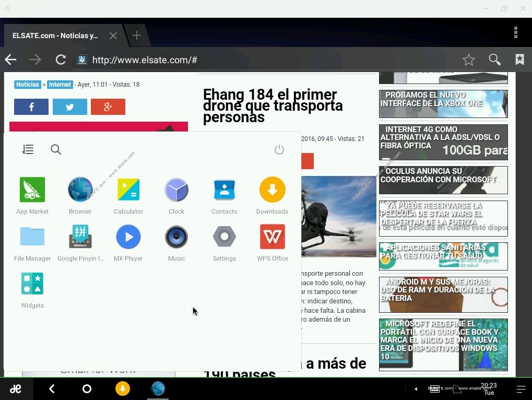Select the ELSATE.com - Noticias tab
This screenshot has width=532, height=400.
55,36
